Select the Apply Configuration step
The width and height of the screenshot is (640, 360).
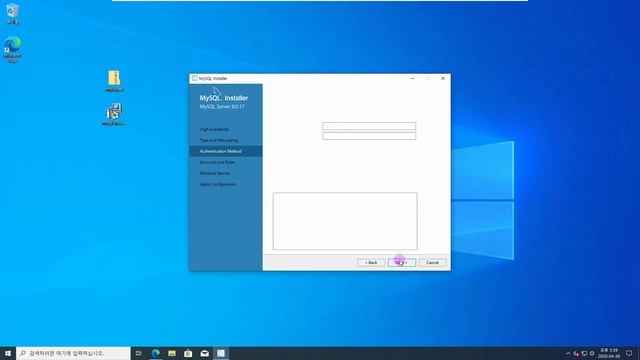pos(218,184)
